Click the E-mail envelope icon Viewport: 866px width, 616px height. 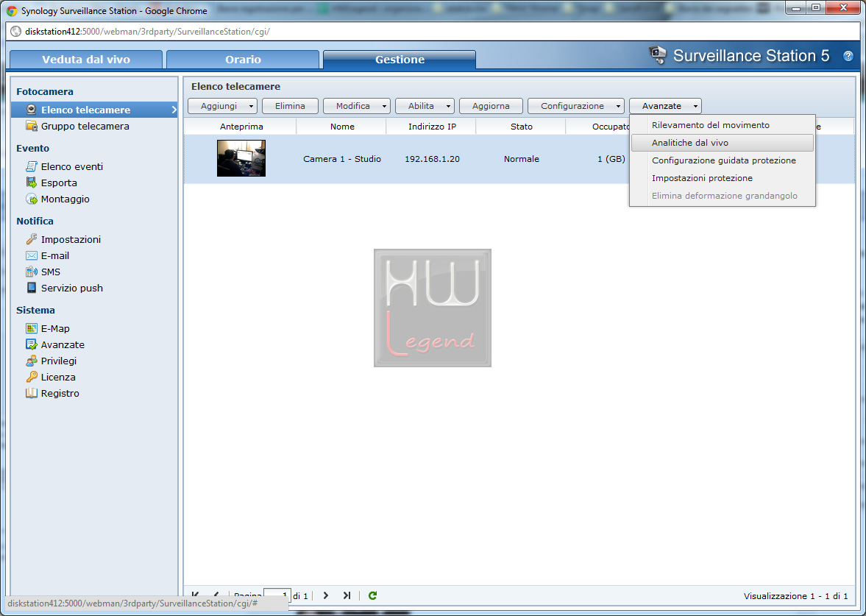click(32, 255)
